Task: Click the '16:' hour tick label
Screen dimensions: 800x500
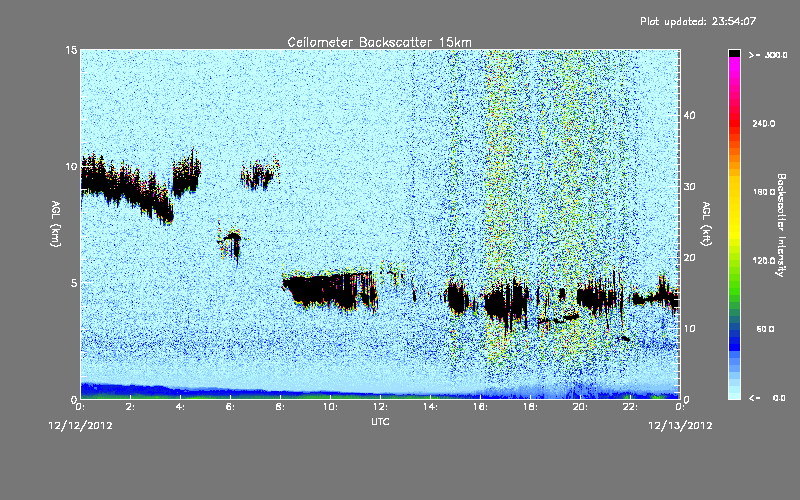Action: (x=480, y=407)
